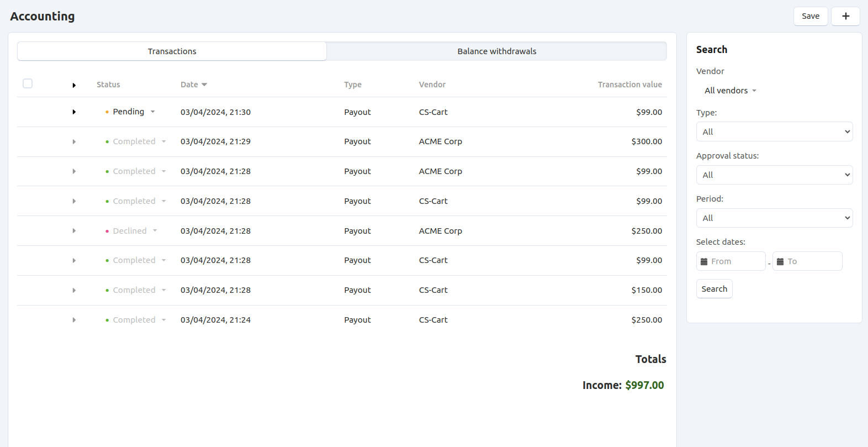Click the To date input field
868x447 pixels.
click(807, 261)
